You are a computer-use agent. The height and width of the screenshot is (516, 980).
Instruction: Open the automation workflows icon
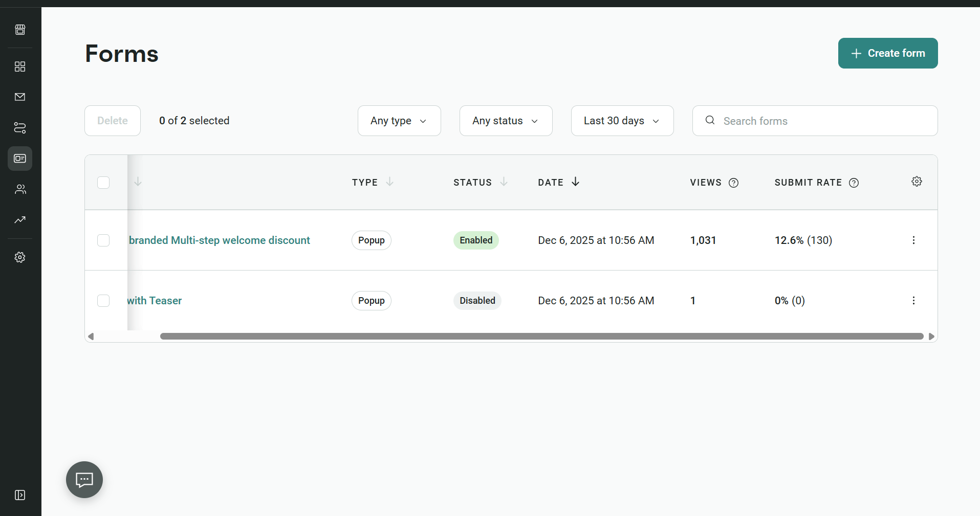point(20,128)
